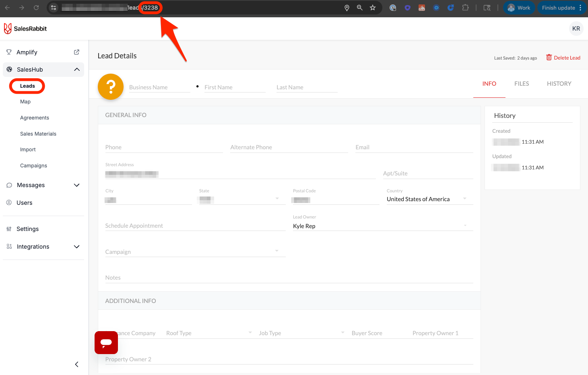Click the red chat bubble widget
The image size is (588, 375).
pos(106,342)
